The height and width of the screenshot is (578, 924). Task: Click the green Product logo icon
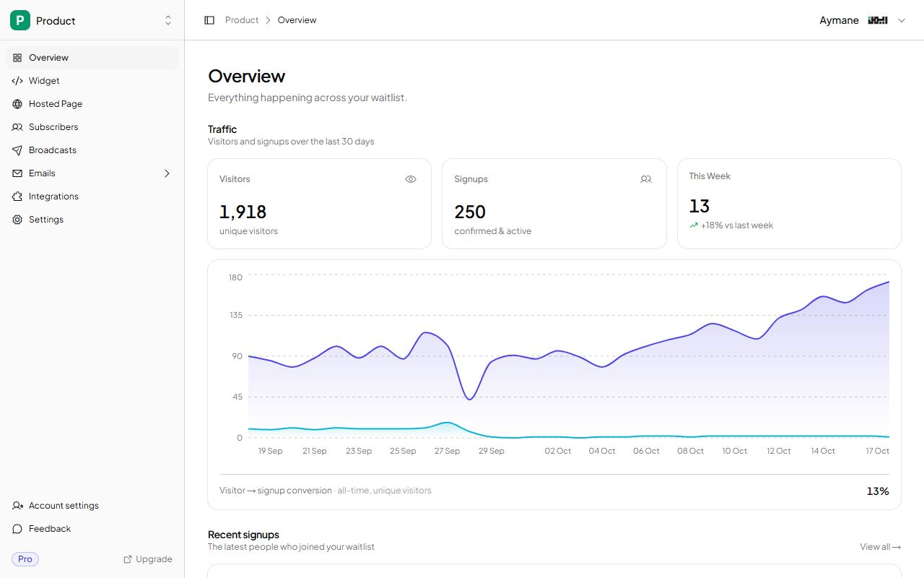pyautogui.click(x=20, y=20)
